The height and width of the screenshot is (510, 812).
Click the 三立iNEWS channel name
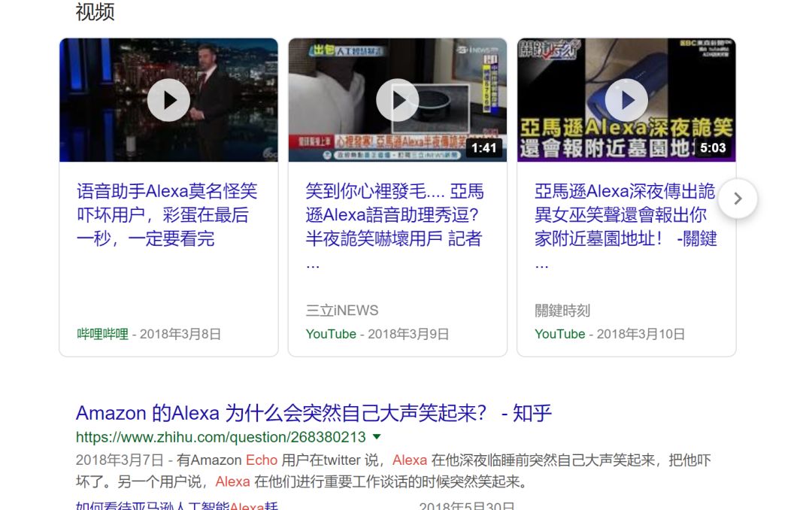(342, 311)
